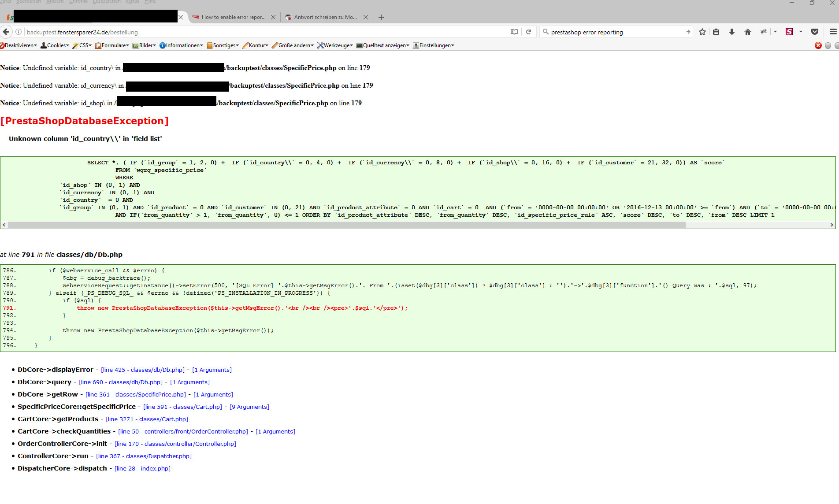Click SQL box horizontal scrollbar thumb
The image size is (839, 504).
pyautogui.click(x=347, y=225)
